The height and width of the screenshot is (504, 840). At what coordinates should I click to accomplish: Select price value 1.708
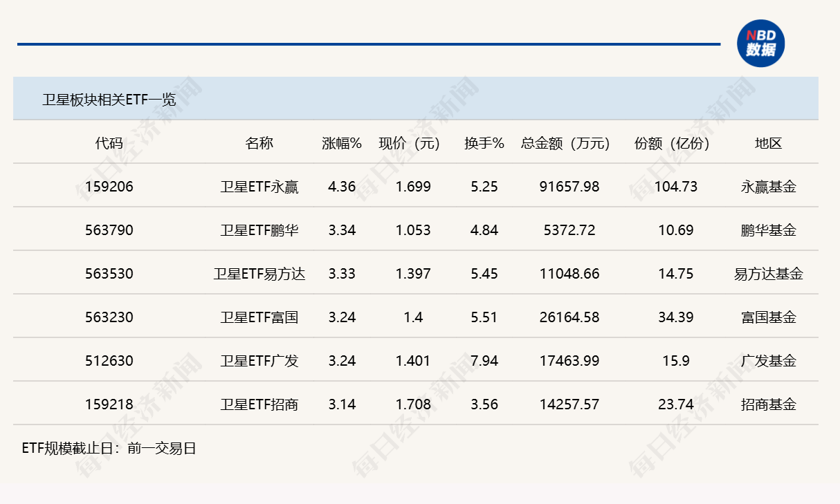413,404
